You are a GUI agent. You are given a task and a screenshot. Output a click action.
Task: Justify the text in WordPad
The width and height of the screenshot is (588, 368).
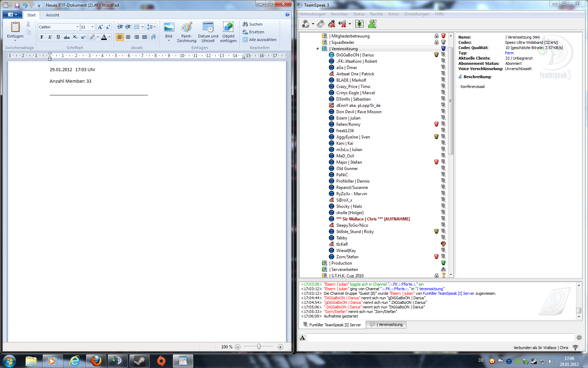pyautogui.click(x=145, y=37)
